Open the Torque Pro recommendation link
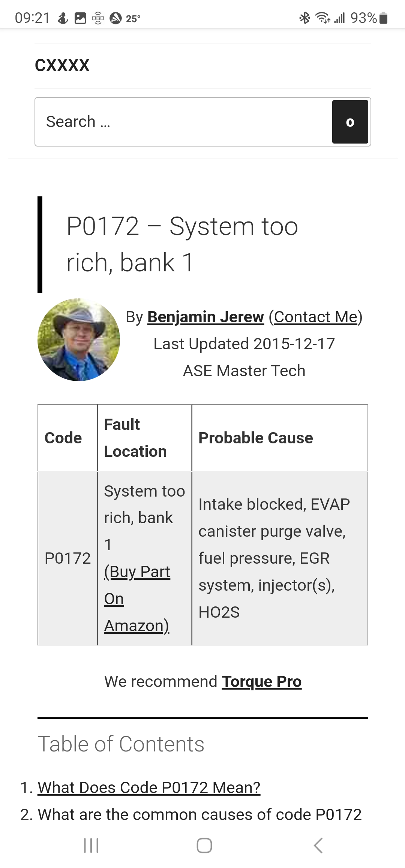 coord(261,682)
